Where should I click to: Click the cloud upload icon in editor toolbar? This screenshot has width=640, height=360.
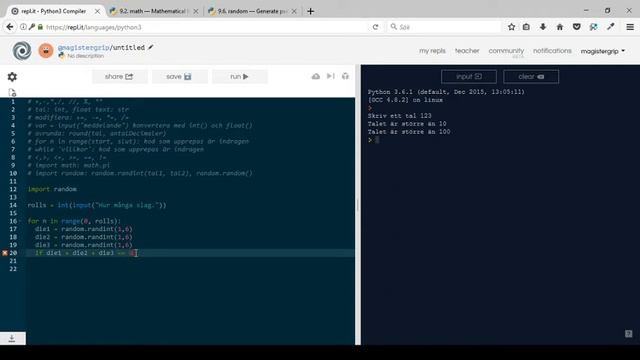(316, 76)
